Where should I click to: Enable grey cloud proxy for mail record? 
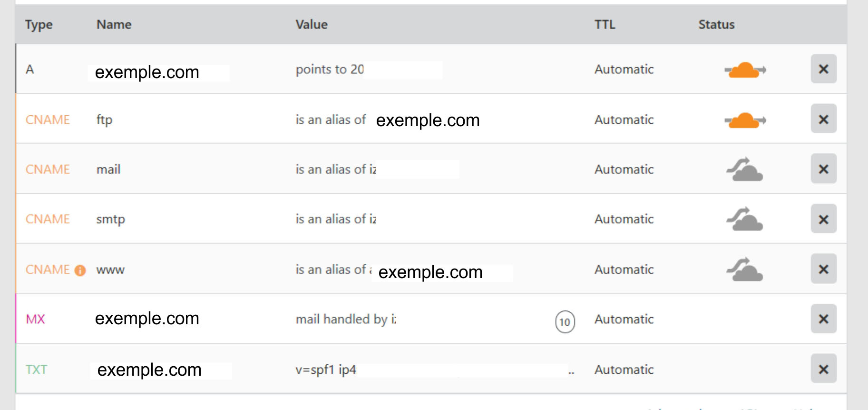point(744,170)
